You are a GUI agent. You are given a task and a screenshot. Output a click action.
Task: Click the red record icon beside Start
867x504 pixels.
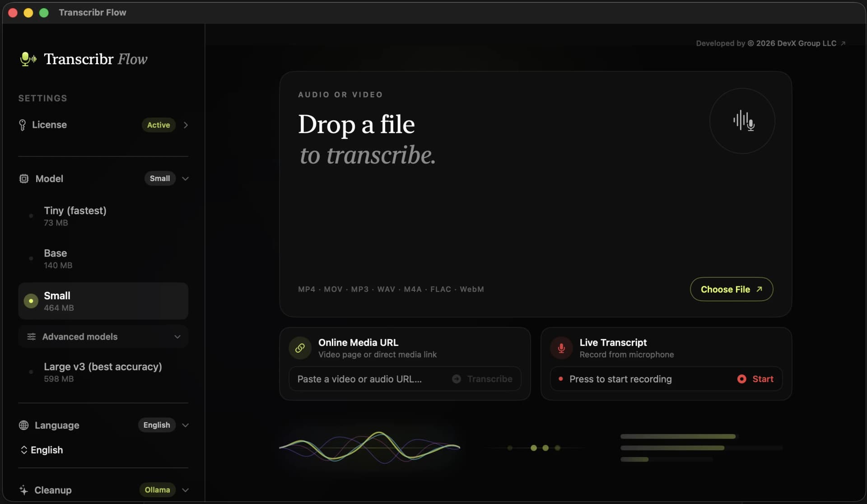pyautogui.click(x=741, y=379)
